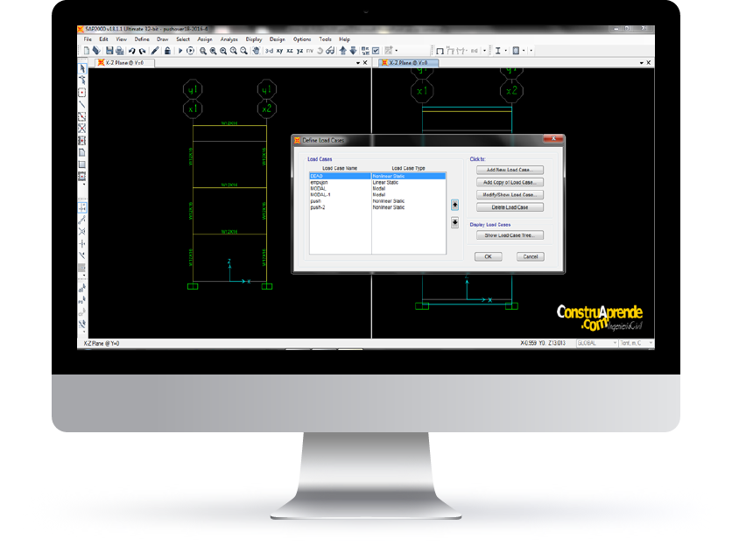The width and height of the screenshot is (732, 560).
Task: Click the Redo arrow icon
Action: click(x=143, y=51)
